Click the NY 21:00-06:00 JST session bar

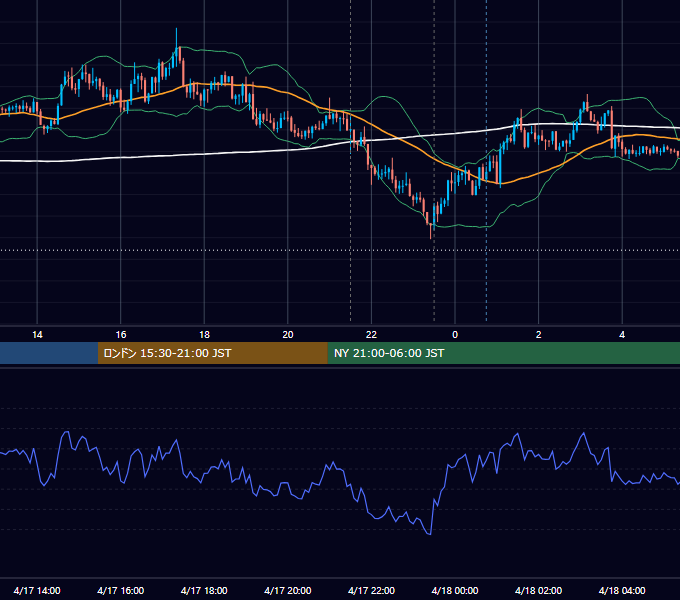(x=503, y=353)
